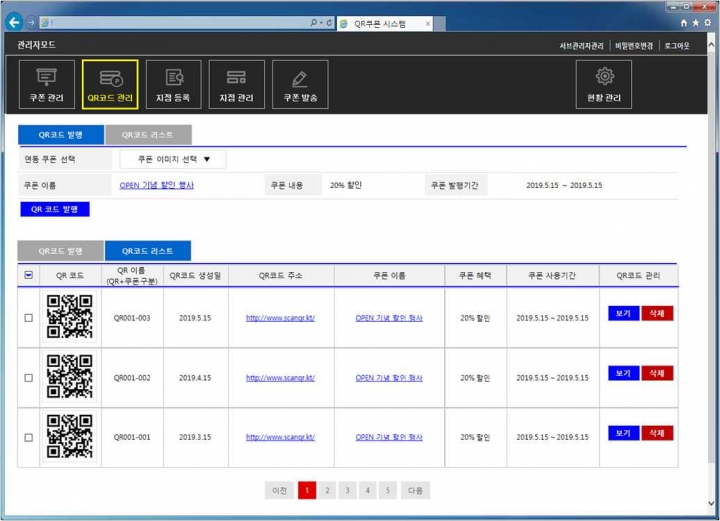Click the page scrollbar down arrow
The height and width of the screenshot is (521, 720).
coord(711,504)
